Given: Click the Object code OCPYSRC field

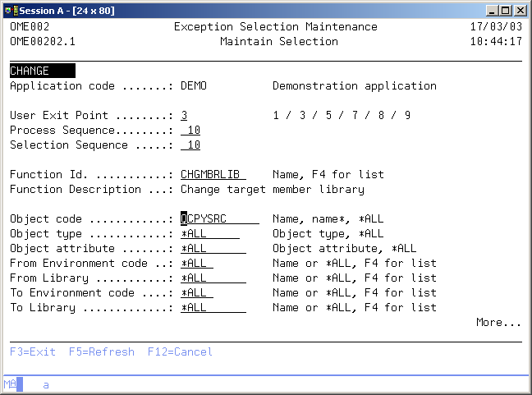Looking at the screenshot, I should (219, 219).
